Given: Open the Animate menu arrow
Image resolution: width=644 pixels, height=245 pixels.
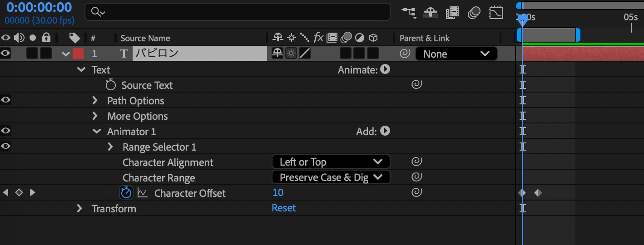Looking at the screenshot, I should point(385,69).
